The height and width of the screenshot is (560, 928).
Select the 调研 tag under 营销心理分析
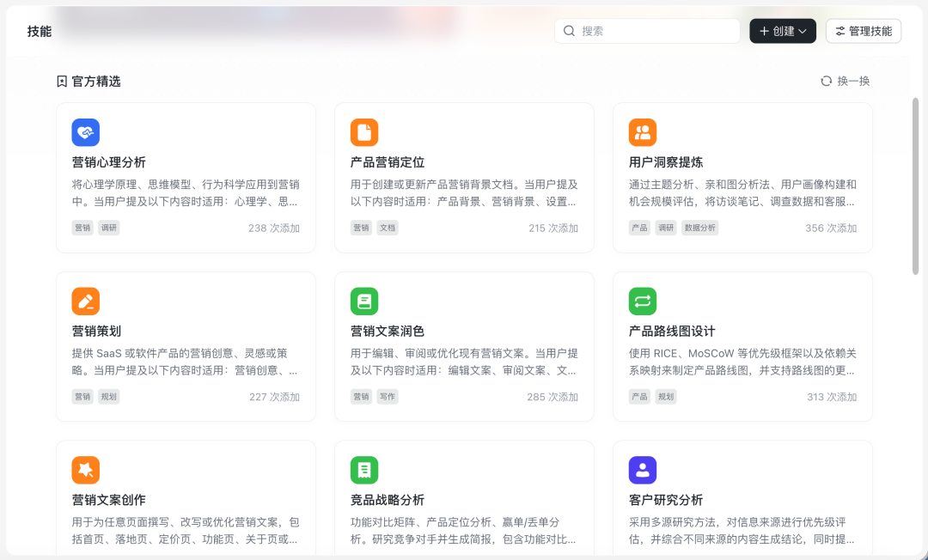(108, 228)
